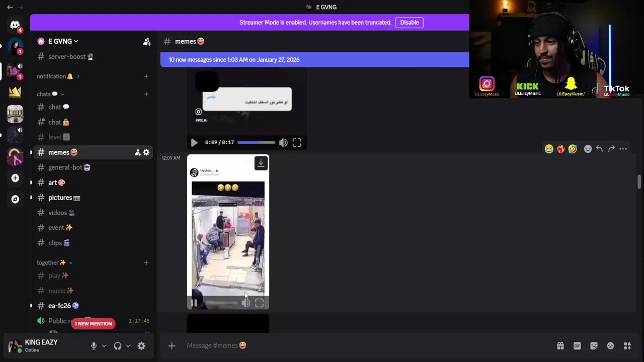Screen dimensions: 644x362
Task: Collapse the chats category
Action: 50,94
